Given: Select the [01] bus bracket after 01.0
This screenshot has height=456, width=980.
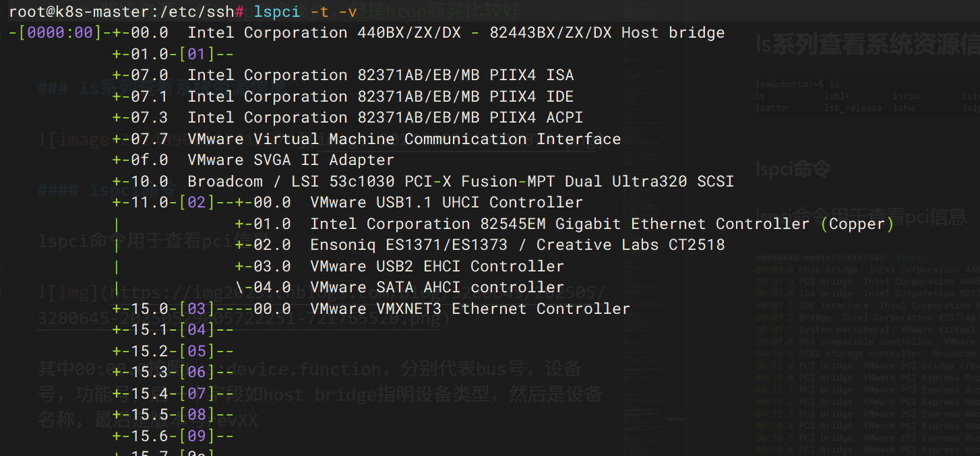Looking at the screenshot, I should coord(196,54).
